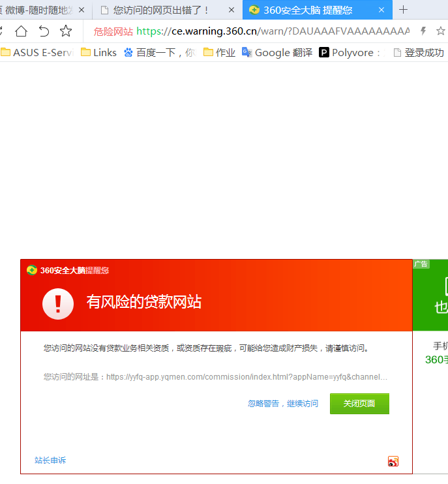The image size is (448, 484).
Task: Click the 360 logo in warning header
Action: pos(32,270)
